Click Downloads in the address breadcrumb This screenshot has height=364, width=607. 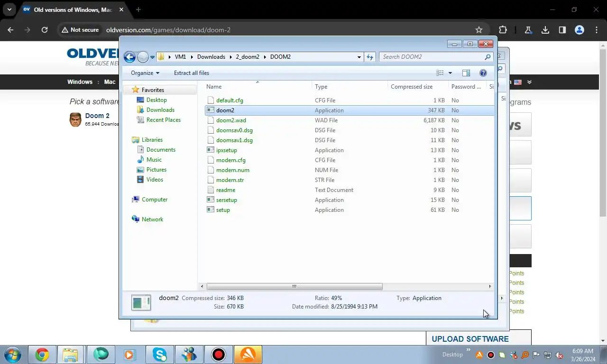[x=211, y=57]
